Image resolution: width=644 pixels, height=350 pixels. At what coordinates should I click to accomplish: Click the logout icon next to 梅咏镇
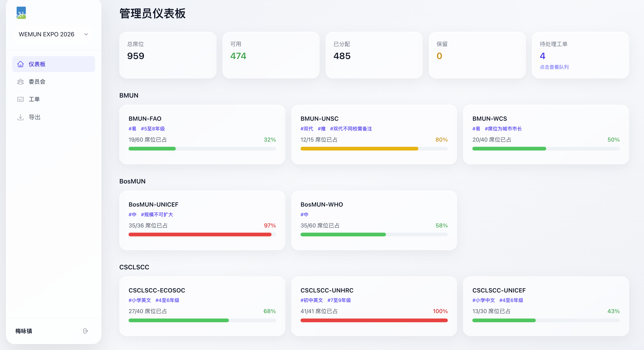(x=86, y=331)
